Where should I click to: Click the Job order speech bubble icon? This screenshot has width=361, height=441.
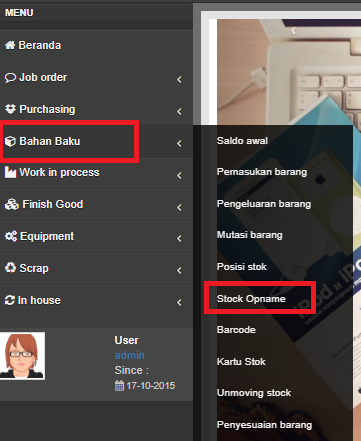pyautogui.click(x=10, y=78)
